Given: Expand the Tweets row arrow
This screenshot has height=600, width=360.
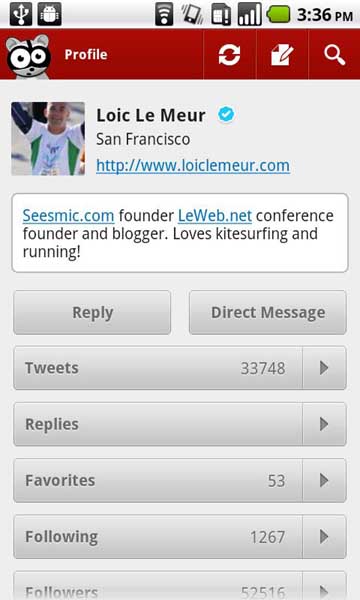Looking at the screenshot, I should tap(324, 368).
